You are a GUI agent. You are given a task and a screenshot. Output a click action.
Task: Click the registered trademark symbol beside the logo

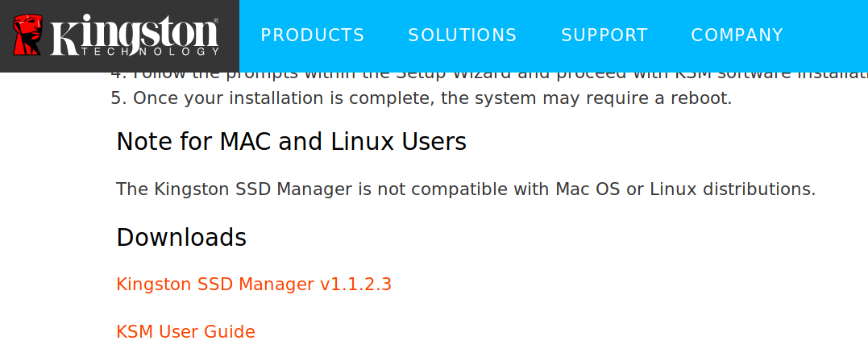click(x=216, y=20)
